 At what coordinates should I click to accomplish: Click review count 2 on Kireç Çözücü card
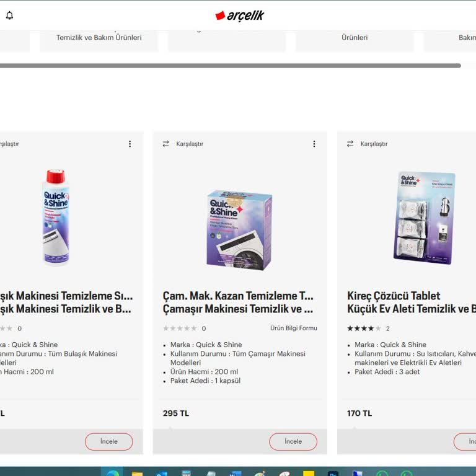click(x=387, y=328)
